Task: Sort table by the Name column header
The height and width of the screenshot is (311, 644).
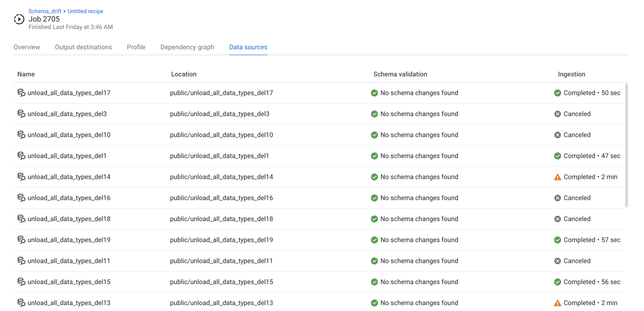Action: (26, 74)
